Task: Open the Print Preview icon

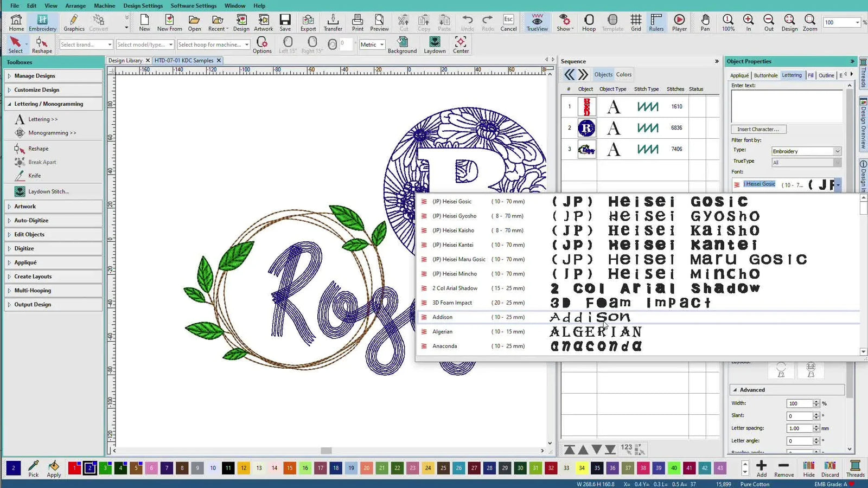Action: 379,23
